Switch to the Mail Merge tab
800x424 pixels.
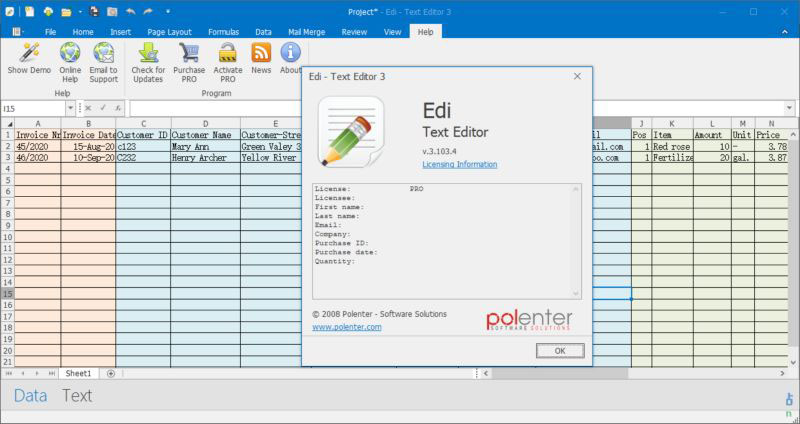[307, 32]
